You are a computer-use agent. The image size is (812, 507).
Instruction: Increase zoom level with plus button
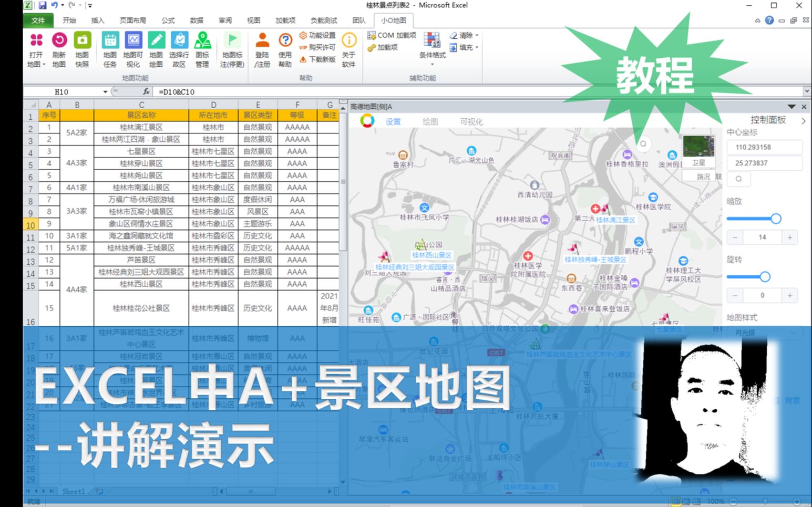pos(790,237)
